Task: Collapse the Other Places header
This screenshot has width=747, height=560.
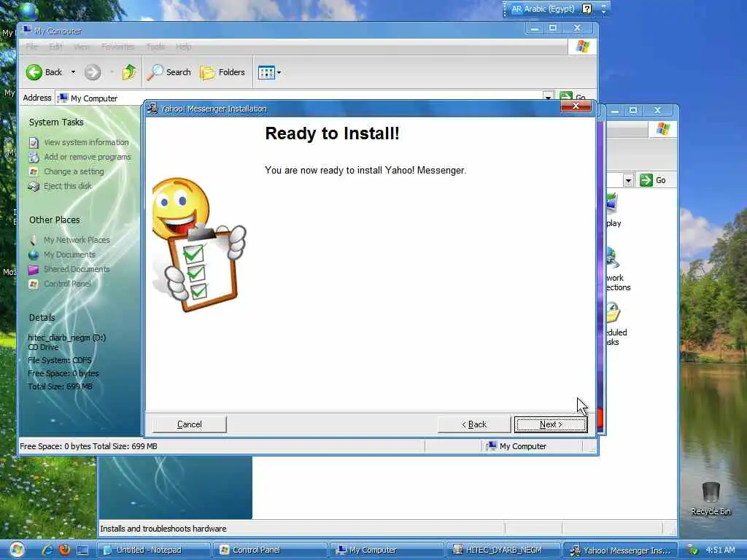Action: 54,220
